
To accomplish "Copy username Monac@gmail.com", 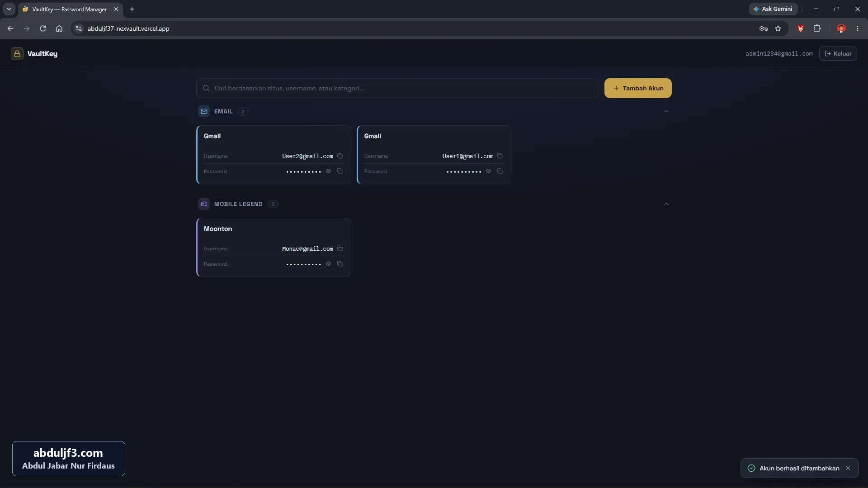I will (340, 249).
